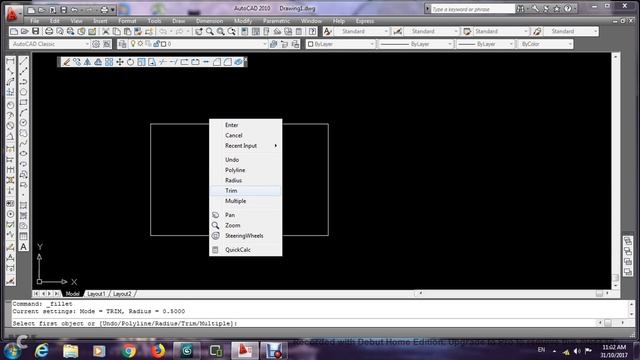Choose Trim in the context menu

tap(245, 191)
